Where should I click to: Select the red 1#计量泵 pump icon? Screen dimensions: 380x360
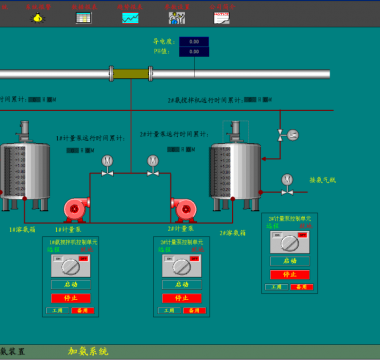point(77,210)
